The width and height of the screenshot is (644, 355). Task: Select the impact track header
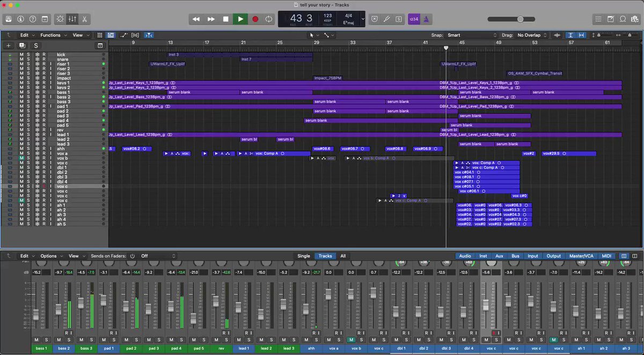point(63,78)
